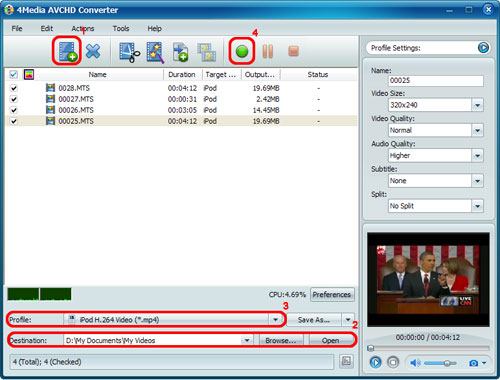Click the file icon next to 00026.MTS
The height and width of the screenshot is (380, 500).
click(50, 110)
